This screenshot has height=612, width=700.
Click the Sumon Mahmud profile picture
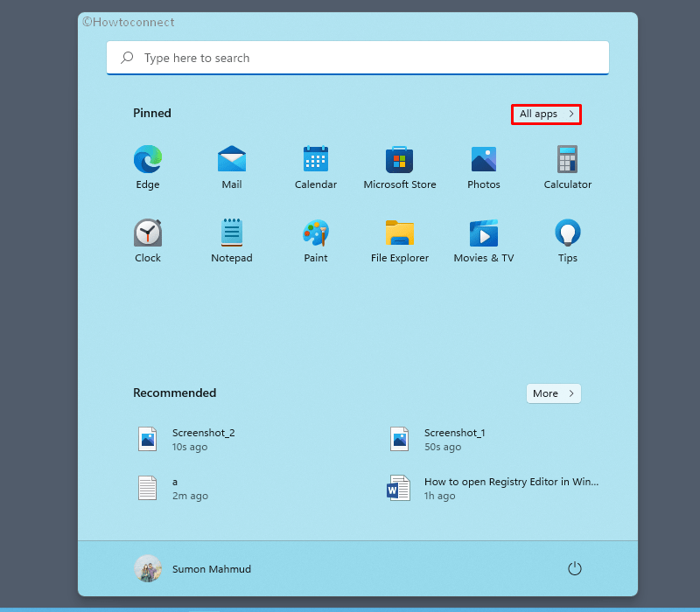148,568
